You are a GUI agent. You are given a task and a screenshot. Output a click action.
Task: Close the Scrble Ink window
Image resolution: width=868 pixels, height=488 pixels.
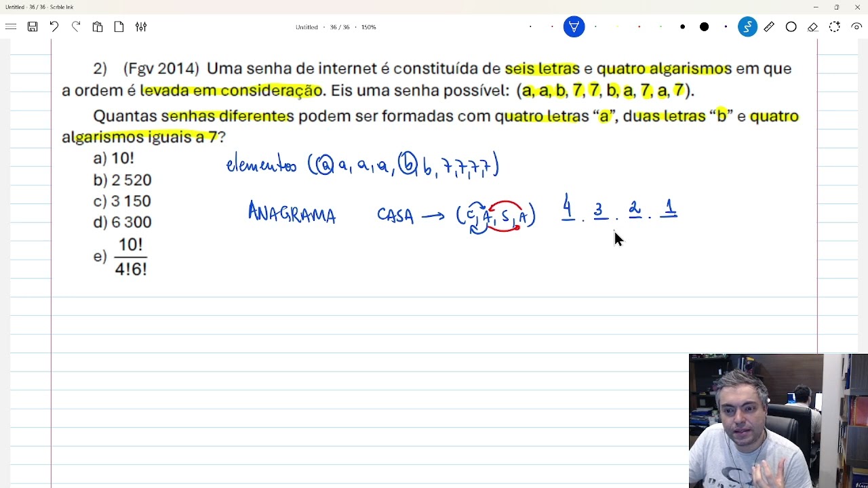click(x=857, y=7)
